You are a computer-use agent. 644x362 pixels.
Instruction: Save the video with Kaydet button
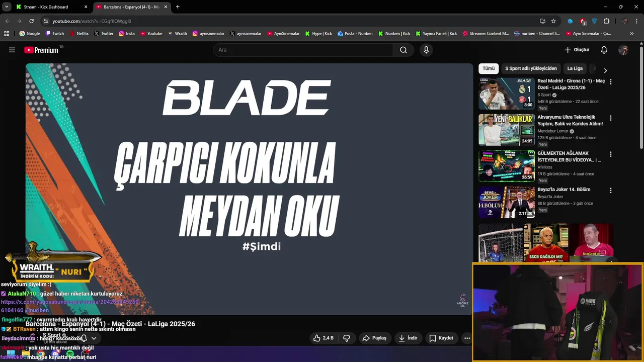[441, 338]
